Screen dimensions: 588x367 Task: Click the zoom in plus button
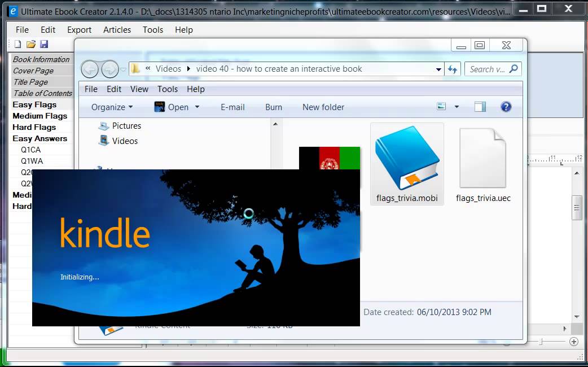[x=573, y=342]
